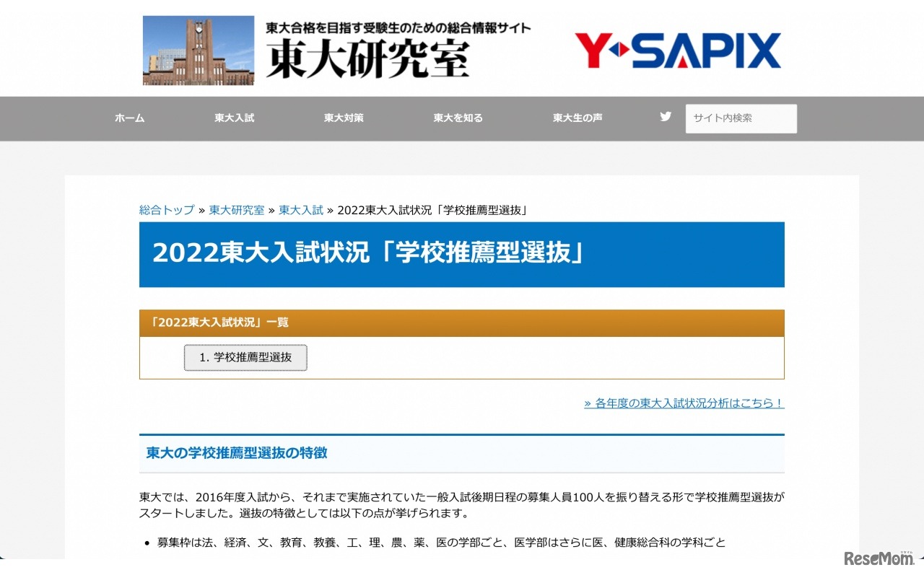Open the 東大研究室 breadcrumb link
924x575 pixels.
[236, 210]
